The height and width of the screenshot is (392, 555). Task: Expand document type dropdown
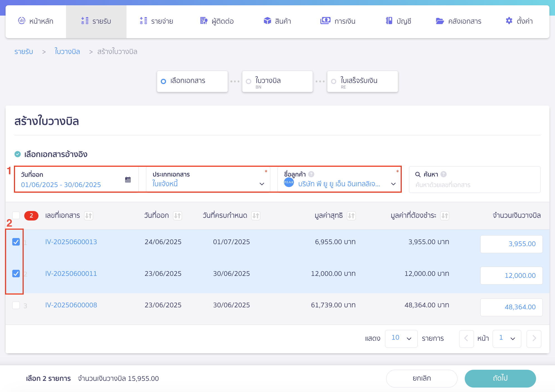pos(262,184)
